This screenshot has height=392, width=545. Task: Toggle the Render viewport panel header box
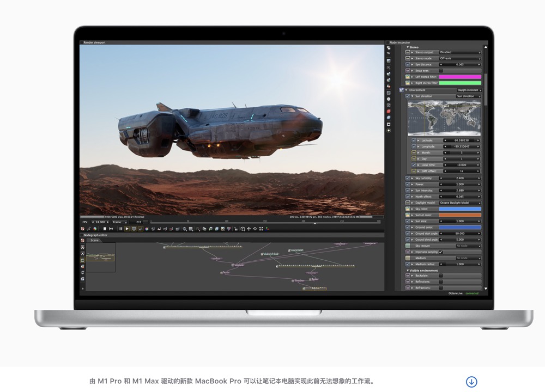[x=82, y=42]
